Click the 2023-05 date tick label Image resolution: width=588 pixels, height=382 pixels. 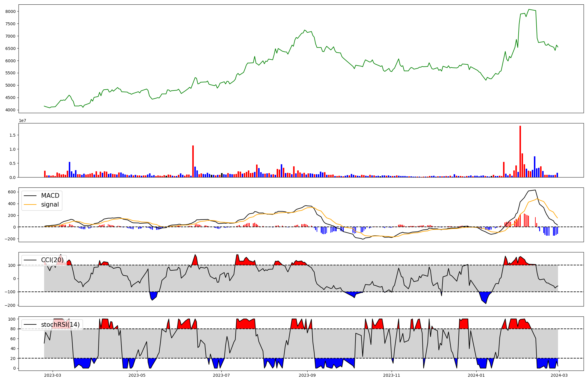[137, 375]
